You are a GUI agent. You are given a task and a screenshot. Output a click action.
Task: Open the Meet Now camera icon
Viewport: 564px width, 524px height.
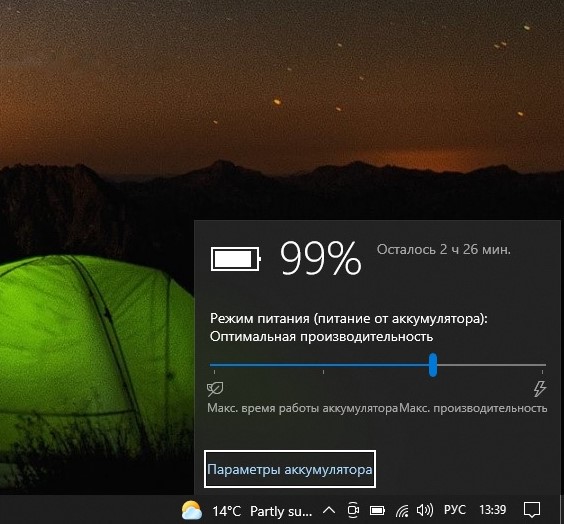(x=353, y=510)
